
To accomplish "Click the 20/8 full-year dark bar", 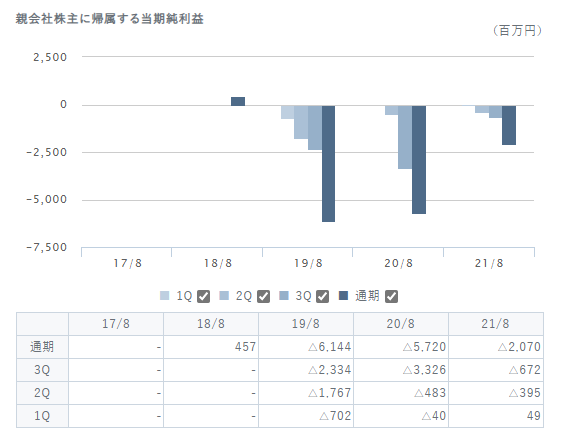I will click(419, 160).
